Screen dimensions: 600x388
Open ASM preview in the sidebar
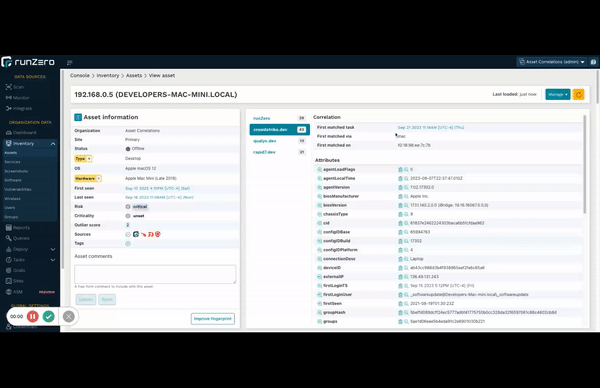coord(30,292)
